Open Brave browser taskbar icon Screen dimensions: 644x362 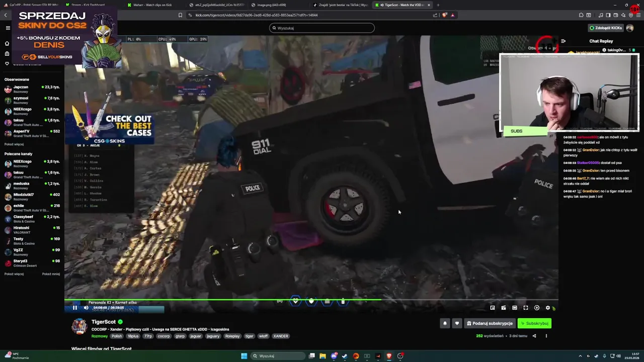click(x=389, y=356)
